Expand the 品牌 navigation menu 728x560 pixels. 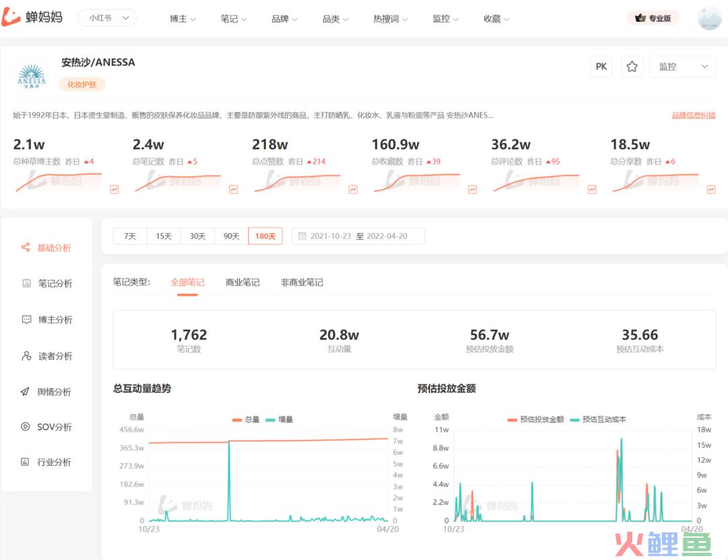[x=284, y=19]
